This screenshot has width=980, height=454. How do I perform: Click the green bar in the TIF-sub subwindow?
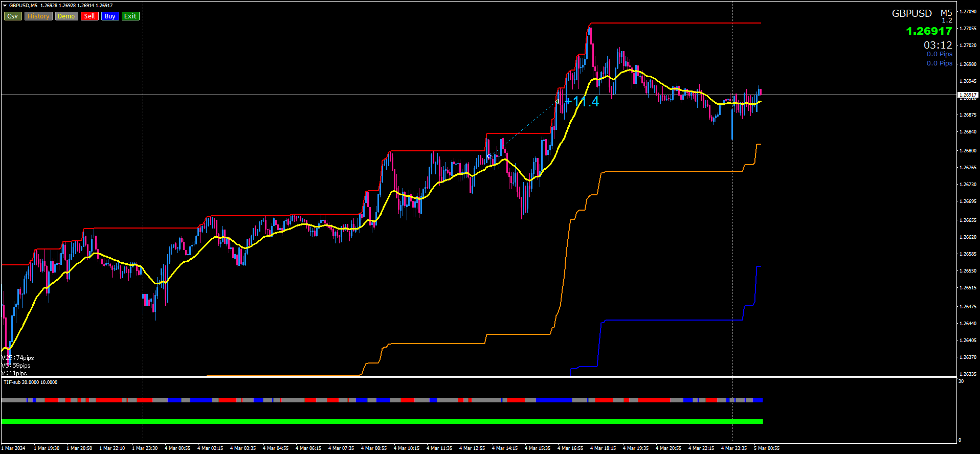(x=382, y=422)
